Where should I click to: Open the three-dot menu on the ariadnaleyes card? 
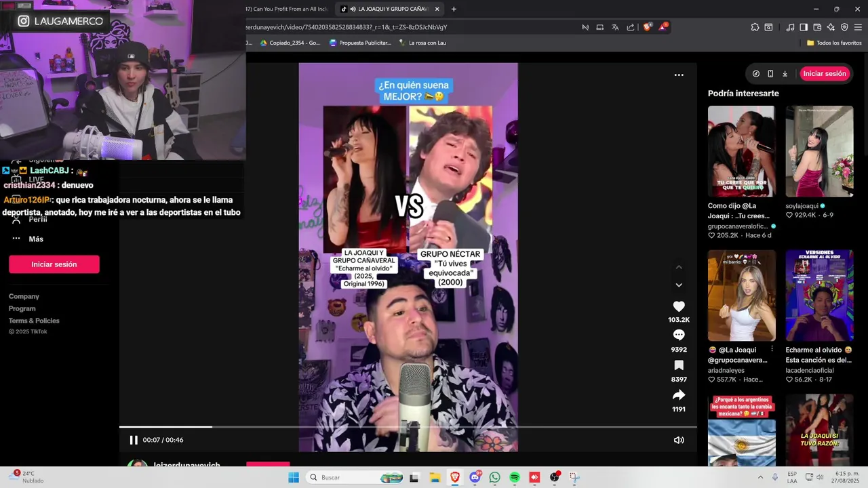pos(772,349)
